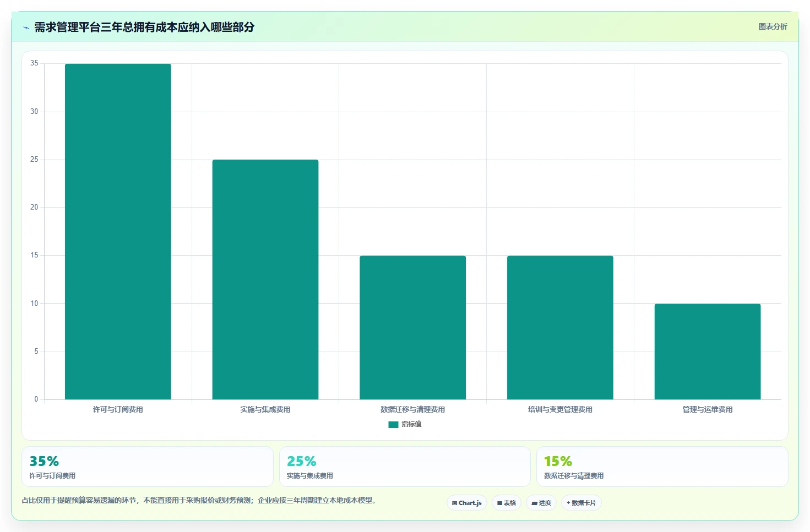Open the Chart.js chip
The width and height of the screenshot is (810, 532).
pos(466,503)
